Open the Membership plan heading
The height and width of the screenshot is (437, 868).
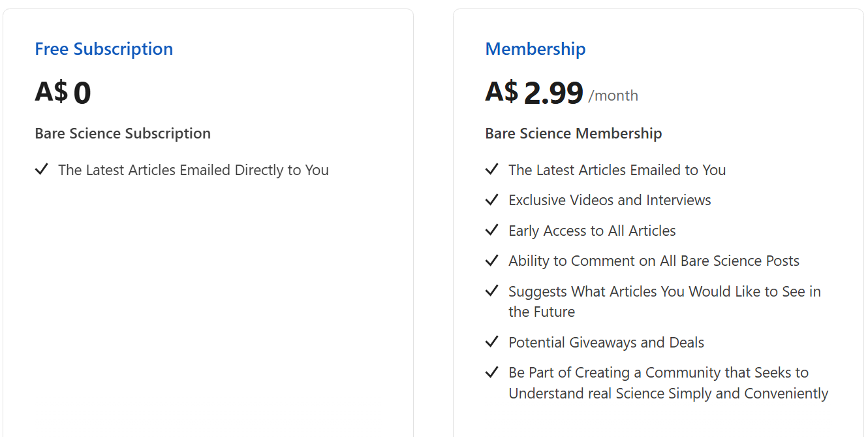(535, 49)
